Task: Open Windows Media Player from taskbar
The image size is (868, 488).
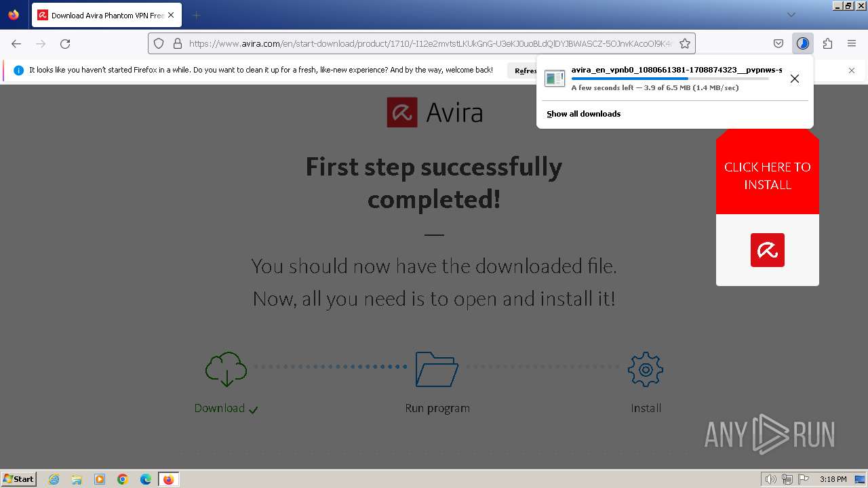Action: pyautogui.click(x=100, y=479)
